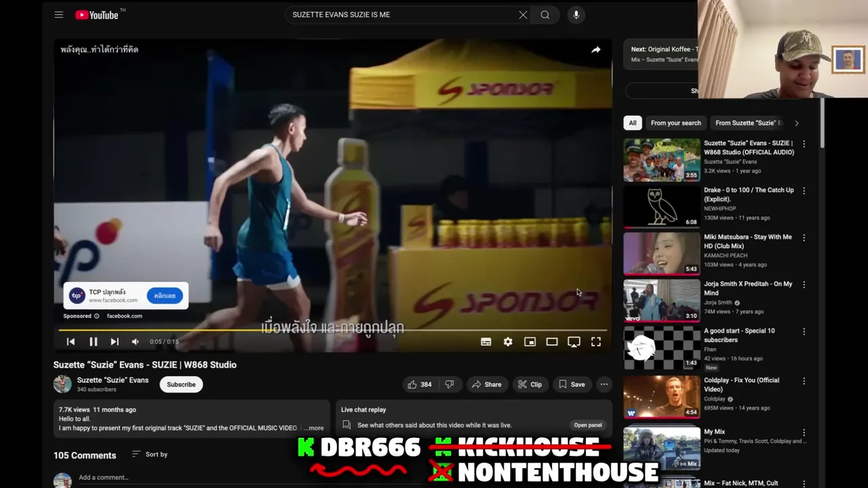Viewport: 868px width, 488px height.
Task: Open Suzette "Suzie" Evans channel avatar
Action: [x=62, y=384]
